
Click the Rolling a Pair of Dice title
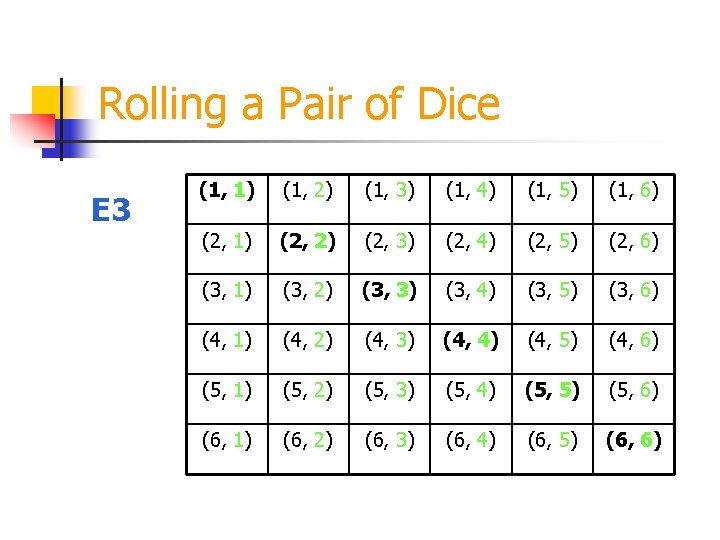pos(299,105)
